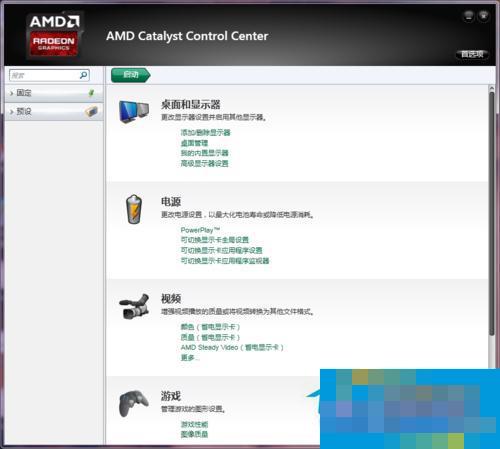This screenshot has height=449, width=500.
Task: Click the gamepad icon for 游戏
Action: click(x=134, y=403)
